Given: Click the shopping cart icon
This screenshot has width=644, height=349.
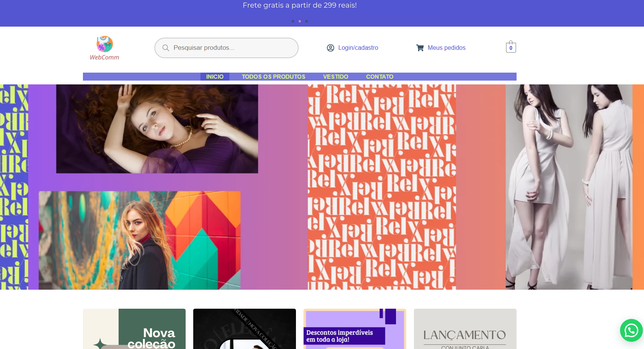Looking at the screenshot, I should coord(420,48).
